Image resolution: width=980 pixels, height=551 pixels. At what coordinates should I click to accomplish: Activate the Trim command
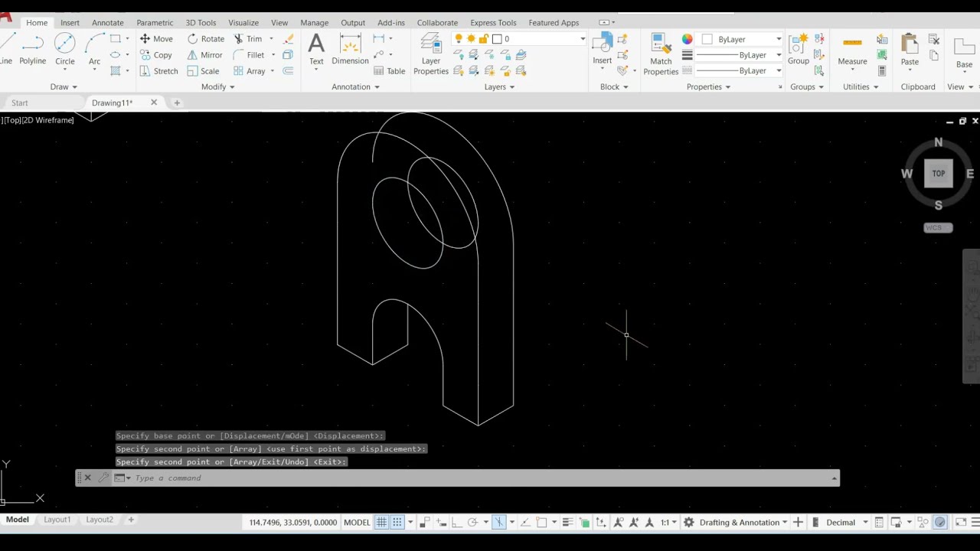[x=248, y=39]
